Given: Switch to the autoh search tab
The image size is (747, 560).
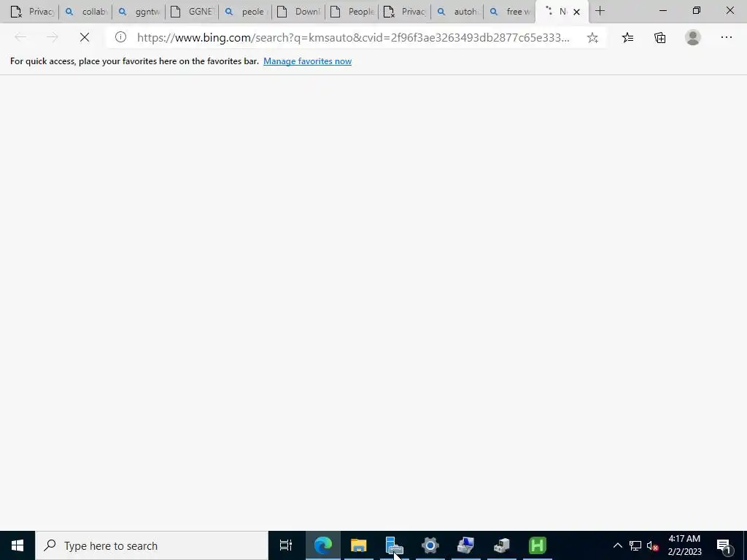Looking at the screenshot, I should pos(457,12).
